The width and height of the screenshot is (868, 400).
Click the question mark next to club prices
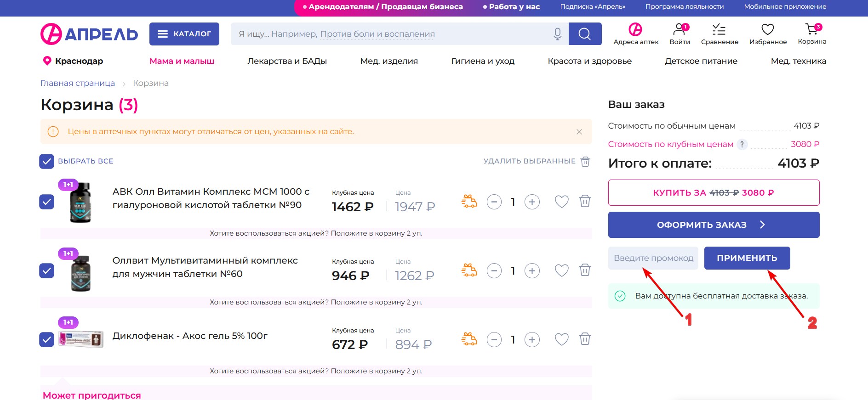click(742, 144)
